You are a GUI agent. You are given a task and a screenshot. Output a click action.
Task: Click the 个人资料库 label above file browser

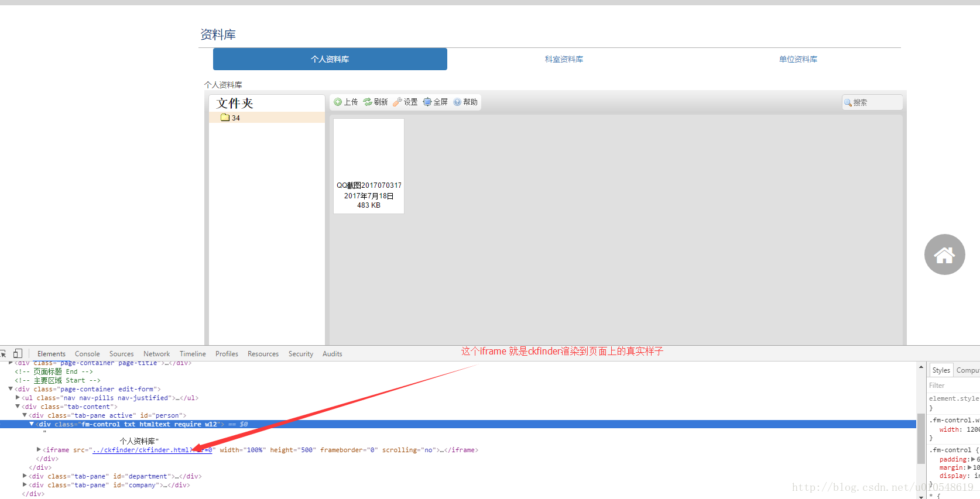pyautogui.click(x=223, y=85)
